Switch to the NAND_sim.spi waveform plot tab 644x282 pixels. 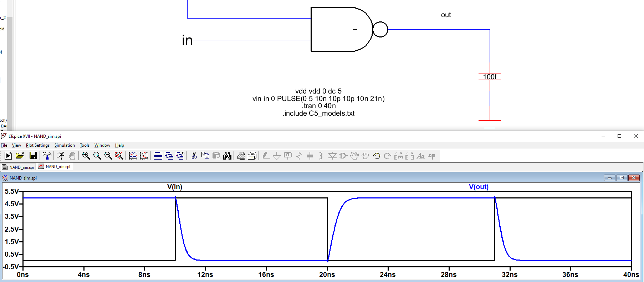tap(55, 167)
